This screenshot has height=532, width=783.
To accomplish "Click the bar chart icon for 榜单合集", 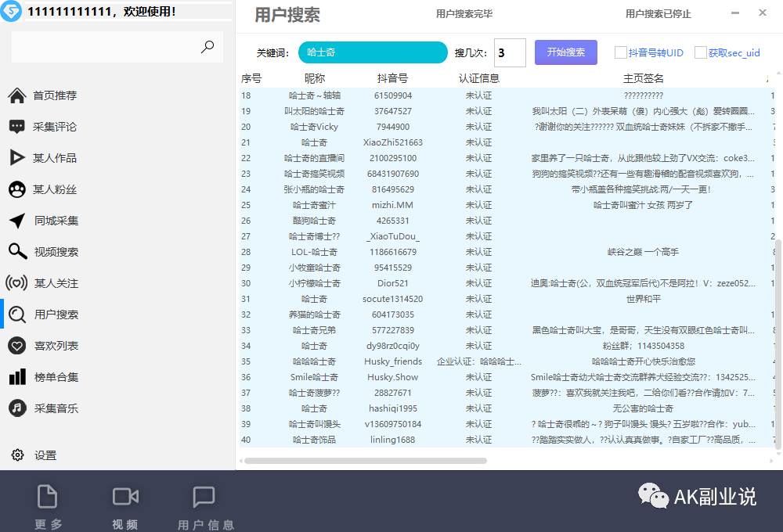I will click(17, 377).
